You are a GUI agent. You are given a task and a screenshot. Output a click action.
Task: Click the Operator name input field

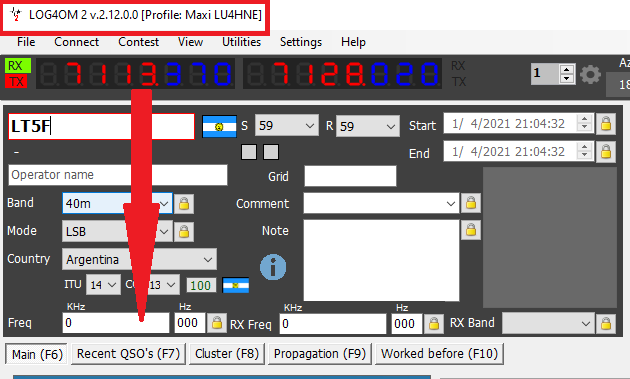tap(118, 175)
